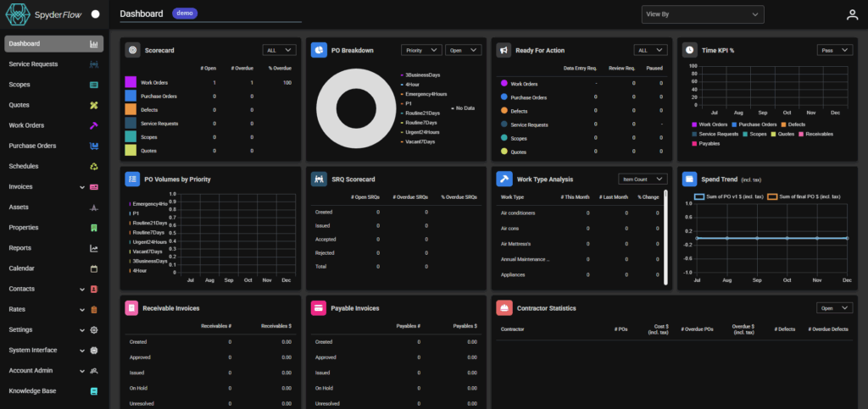Open the View By dropdown

pos(703,14)
